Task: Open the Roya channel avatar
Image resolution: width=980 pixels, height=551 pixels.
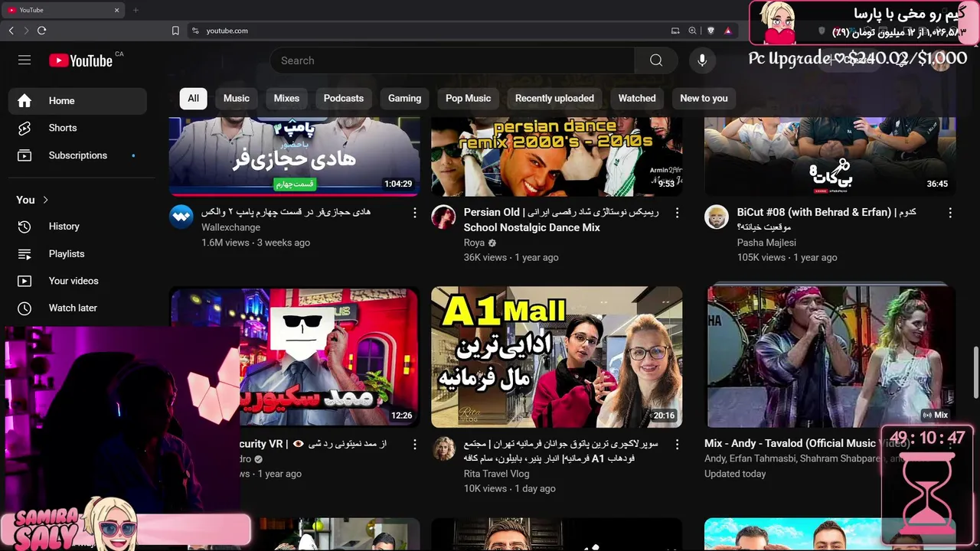Action: coord(443,217)
